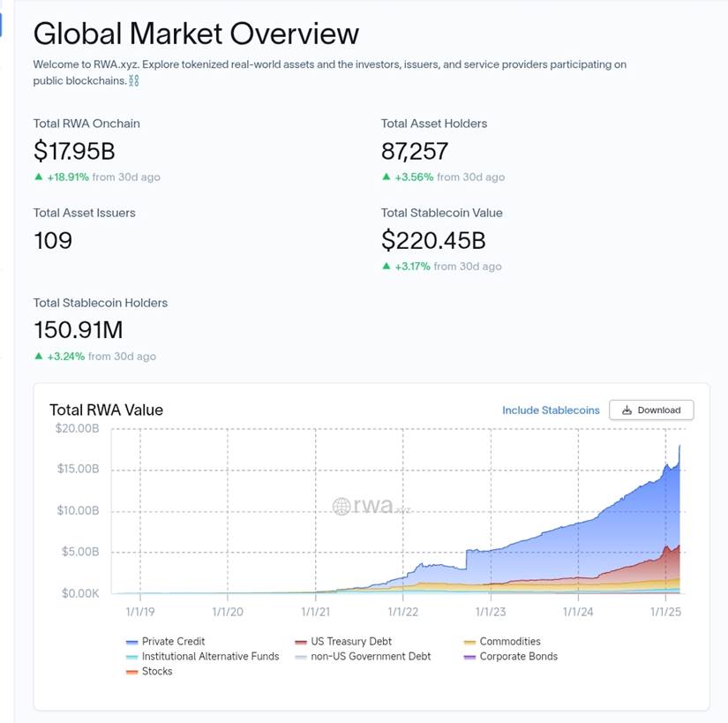Click the blue active indicator on the left edge
This screenshot has height=723, width=728.
pyautogui.click(x=1, y=24)
